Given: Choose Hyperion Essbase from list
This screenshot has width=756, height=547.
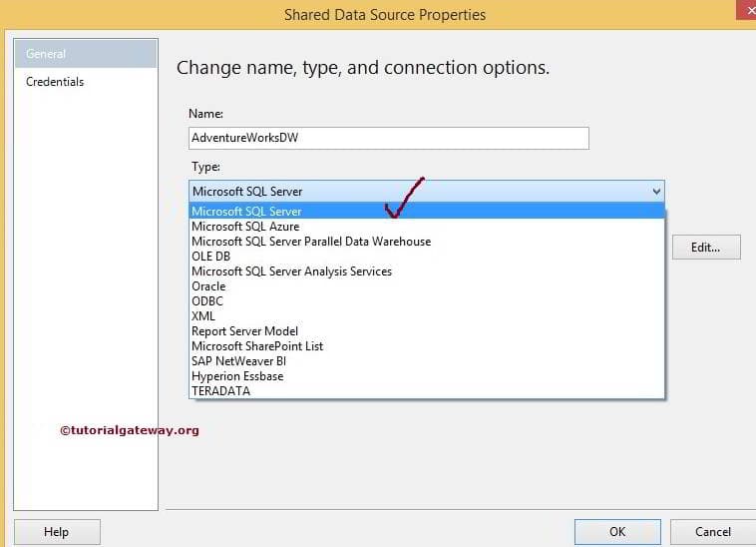Looking at the screenshot, I should pos(426,375).
